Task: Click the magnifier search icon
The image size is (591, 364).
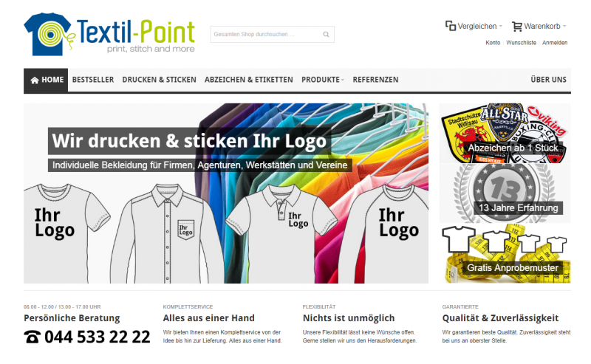Action: point(326,34)
